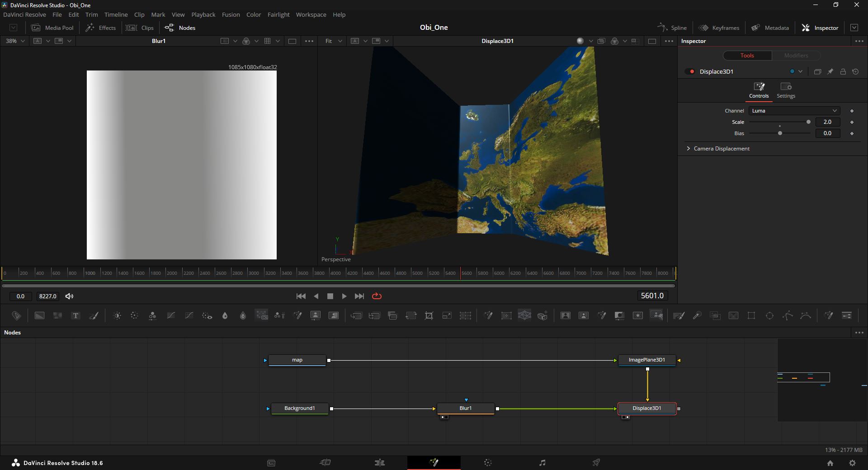Open the Fusion page
This screenshot has width=868, height=470.
point(434,462)
